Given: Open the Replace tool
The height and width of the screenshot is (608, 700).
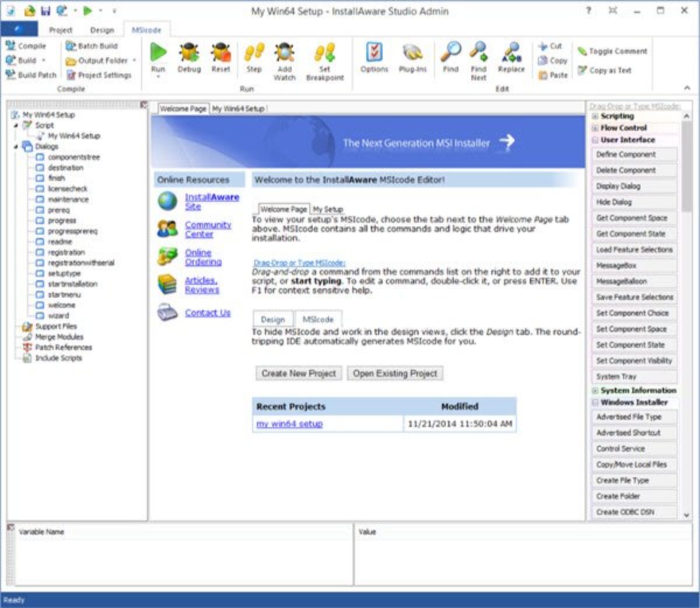Looking at the screenshot, I should click(x=511, y=57).
